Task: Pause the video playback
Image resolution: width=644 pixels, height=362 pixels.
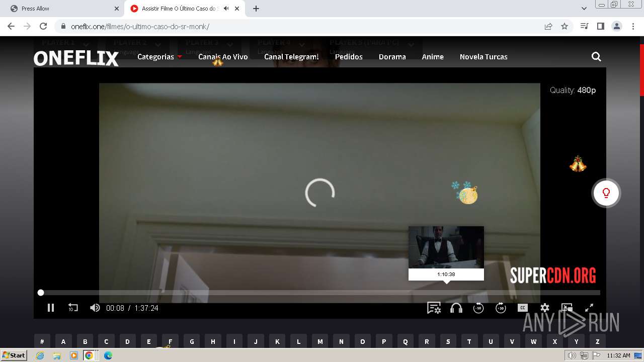Action: (x=51, y=308)
